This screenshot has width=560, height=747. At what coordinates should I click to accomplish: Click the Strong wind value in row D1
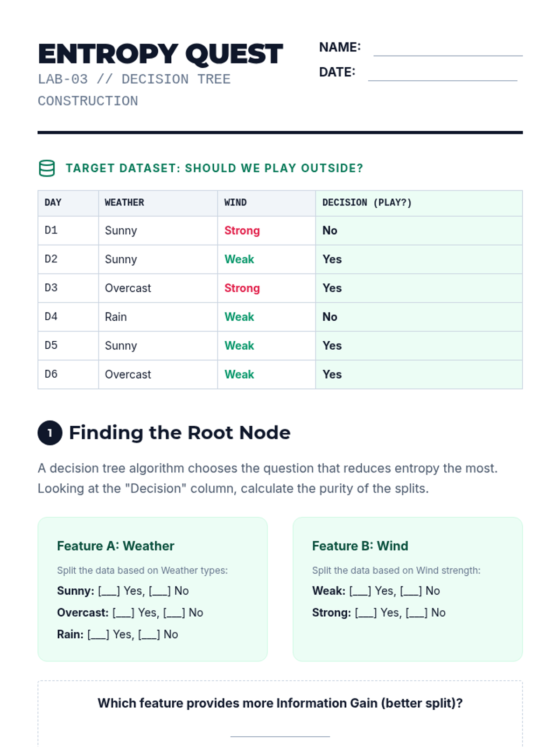pyautogui.click(x=242, y=231)
